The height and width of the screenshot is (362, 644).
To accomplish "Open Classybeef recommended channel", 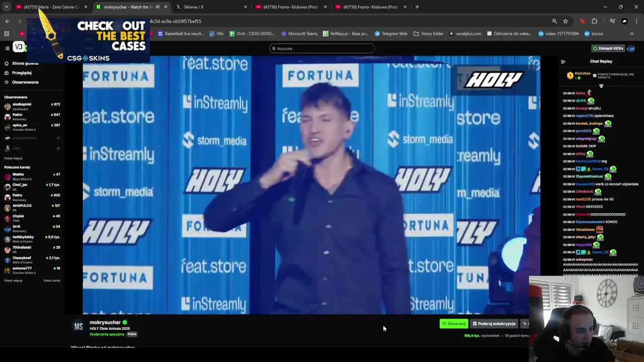I will tap(32, 260).
